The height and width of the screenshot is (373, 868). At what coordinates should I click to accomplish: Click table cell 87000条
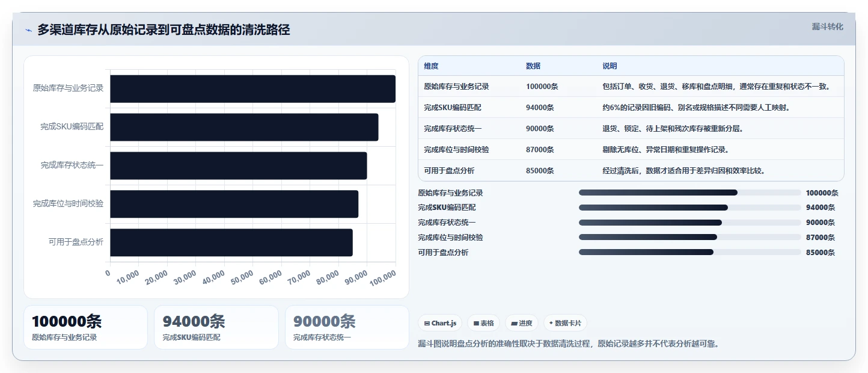[x=540, y=150]
